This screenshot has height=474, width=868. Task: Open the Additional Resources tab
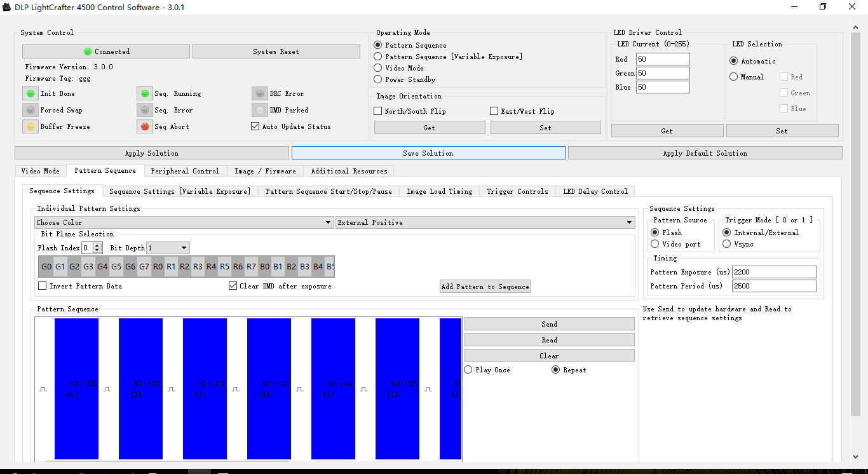pos(349,171)
